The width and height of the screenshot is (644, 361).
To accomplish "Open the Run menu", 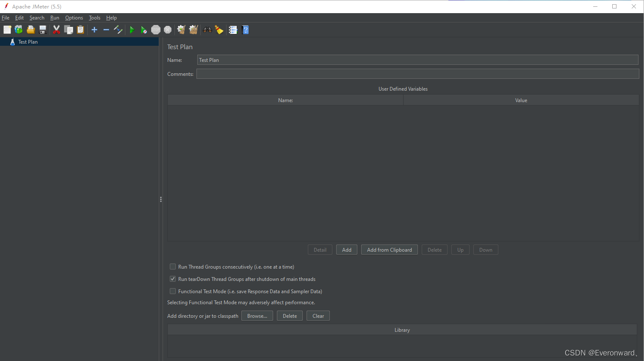I will point(55,18).
